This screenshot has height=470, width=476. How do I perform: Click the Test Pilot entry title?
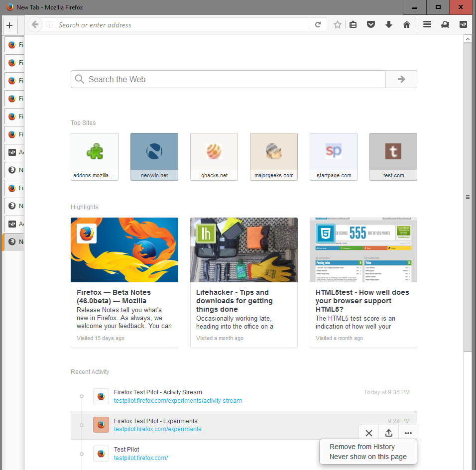click(126, 450)
